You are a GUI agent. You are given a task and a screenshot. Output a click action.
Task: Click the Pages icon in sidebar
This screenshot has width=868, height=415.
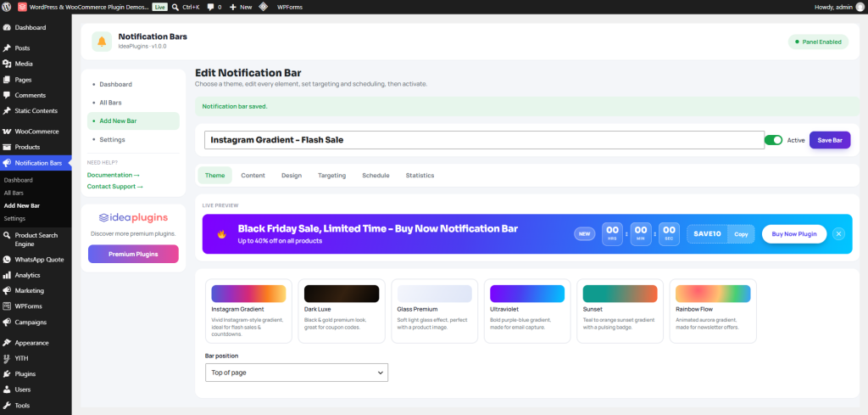click(x=7, y=80)
